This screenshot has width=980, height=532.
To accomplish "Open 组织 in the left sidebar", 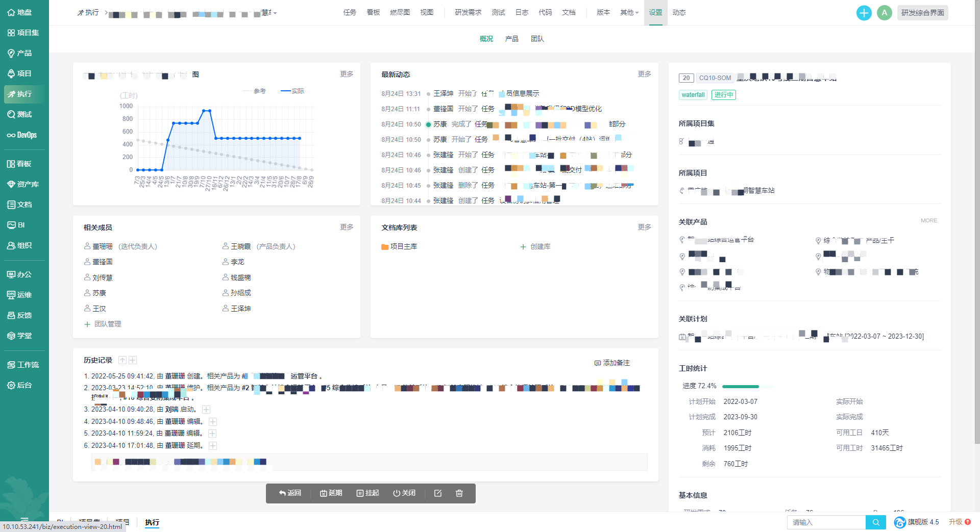I will point(20,245).
